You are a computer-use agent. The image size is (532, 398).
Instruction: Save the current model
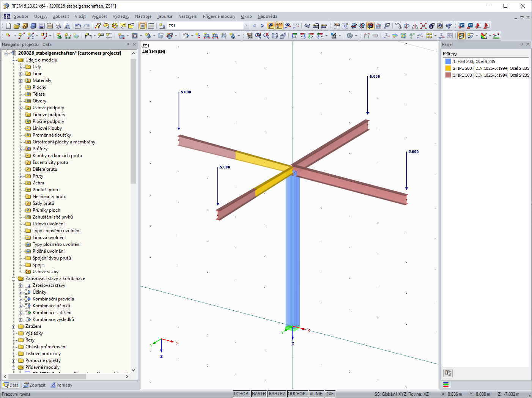click(41, 26)
